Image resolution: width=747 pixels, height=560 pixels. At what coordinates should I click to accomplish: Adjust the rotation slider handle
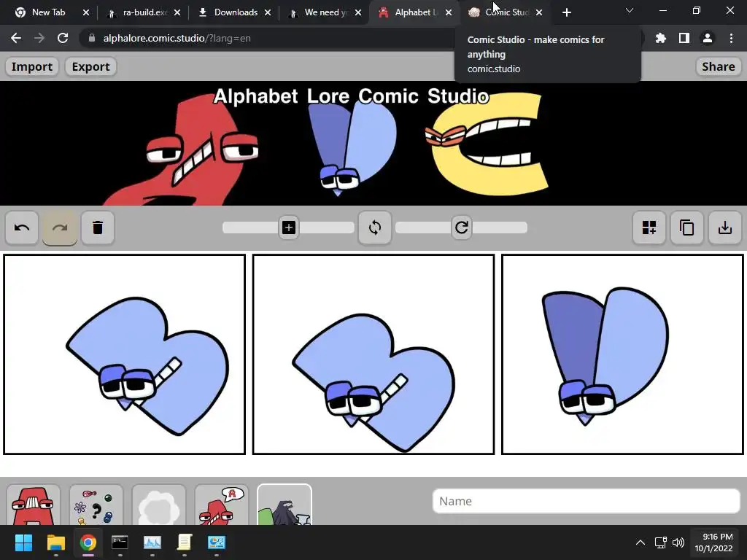pos(462,227)
